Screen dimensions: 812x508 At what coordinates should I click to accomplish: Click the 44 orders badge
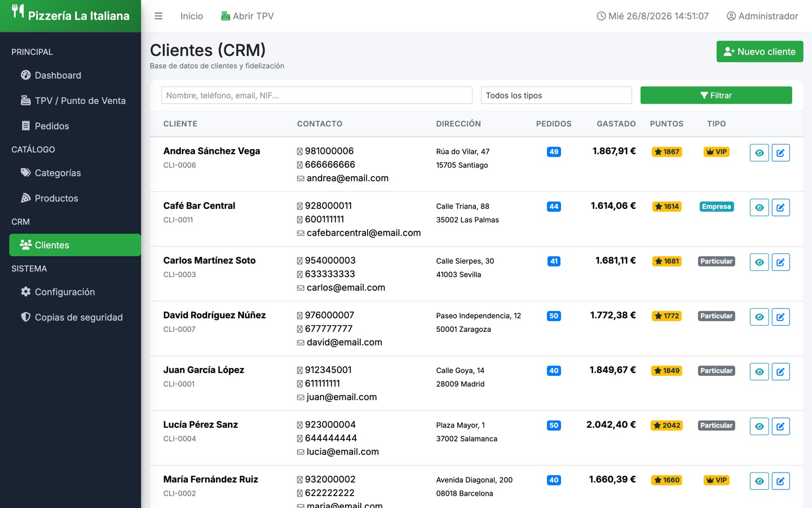point(554,207)
